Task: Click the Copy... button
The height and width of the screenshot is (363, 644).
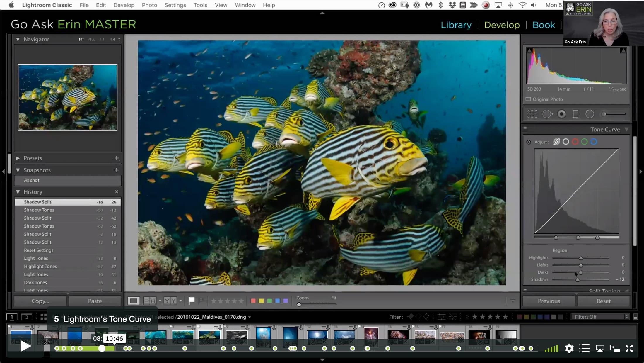Action: point(40,301)
